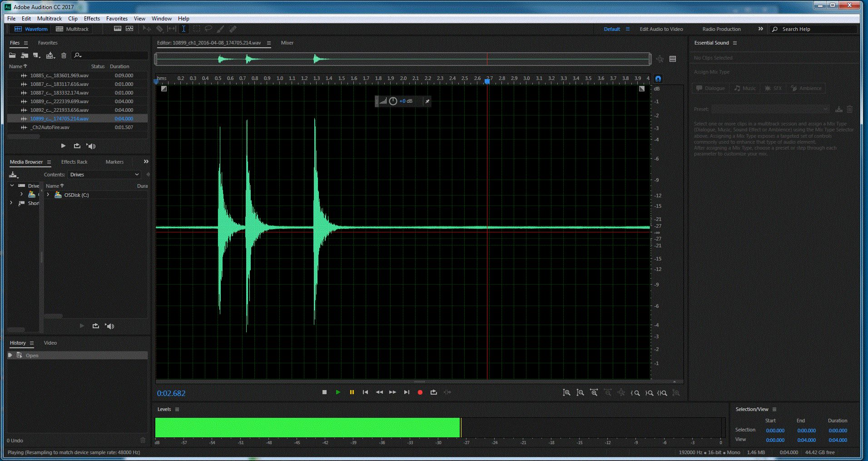Show more panel tabs beside Markers
Image resolution: width=868 pixels, height=461 pixels.
point(146,162)
